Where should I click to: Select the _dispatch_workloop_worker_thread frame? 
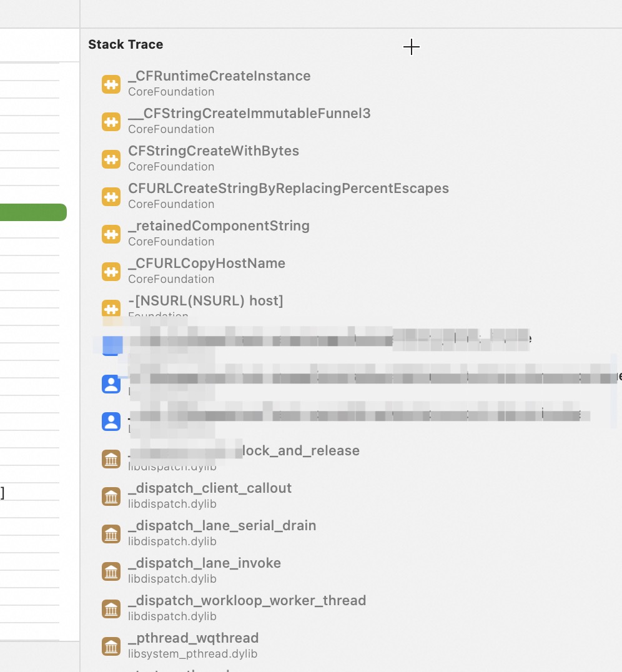click(x=247, y=601)
